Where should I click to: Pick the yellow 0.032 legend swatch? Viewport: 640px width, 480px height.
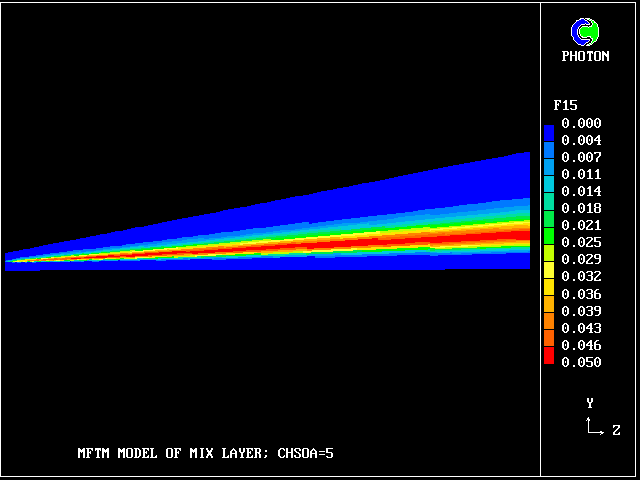(x=548, y=274)
